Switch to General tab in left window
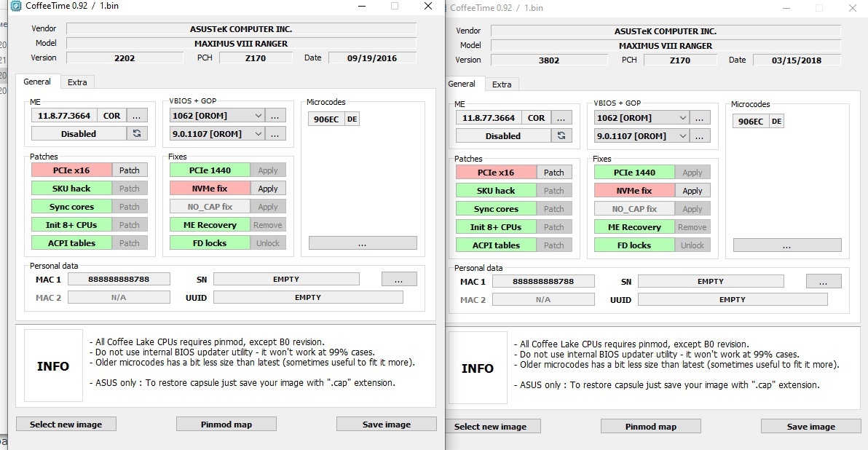Screen dimensions: 868x450 tap(37, 82)
